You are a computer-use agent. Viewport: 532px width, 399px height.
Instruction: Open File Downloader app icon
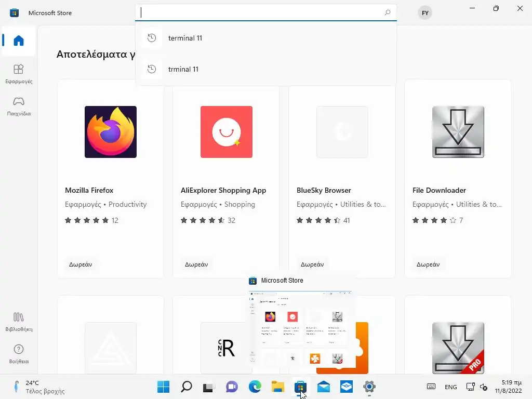click(458, 132)
